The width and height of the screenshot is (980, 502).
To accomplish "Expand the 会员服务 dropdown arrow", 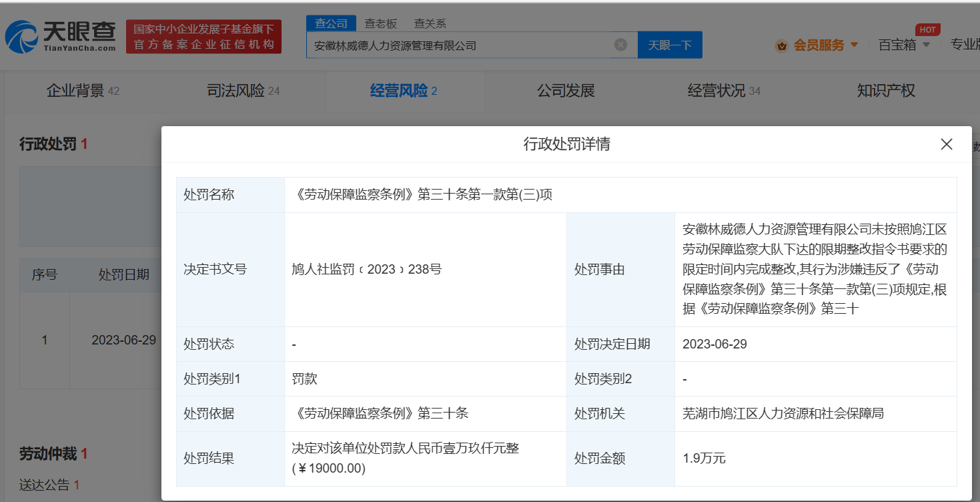I will (854, 45).
